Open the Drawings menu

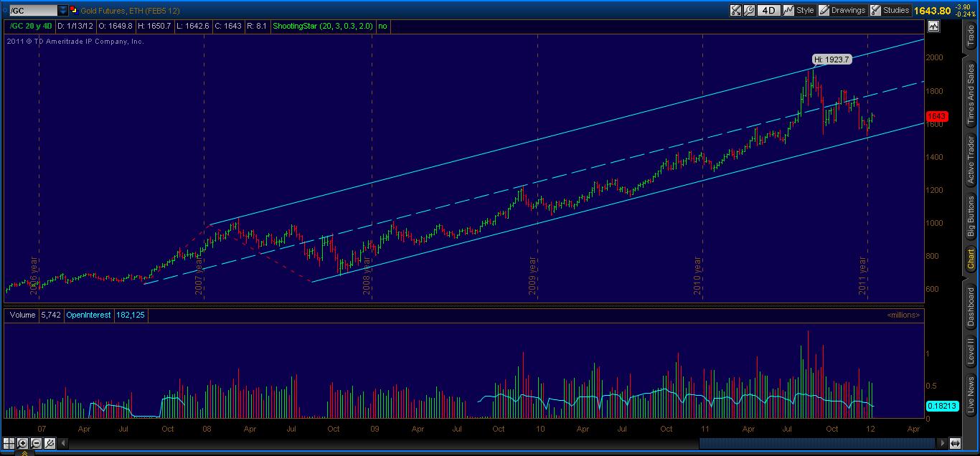[x=842, y=10]
